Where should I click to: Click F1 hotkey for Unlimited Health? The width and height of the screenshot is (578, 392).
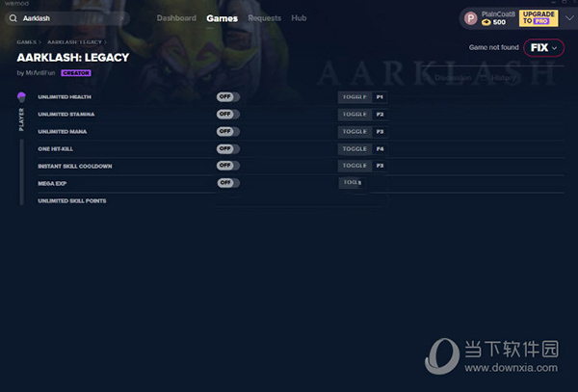click(x=380, y=97)
